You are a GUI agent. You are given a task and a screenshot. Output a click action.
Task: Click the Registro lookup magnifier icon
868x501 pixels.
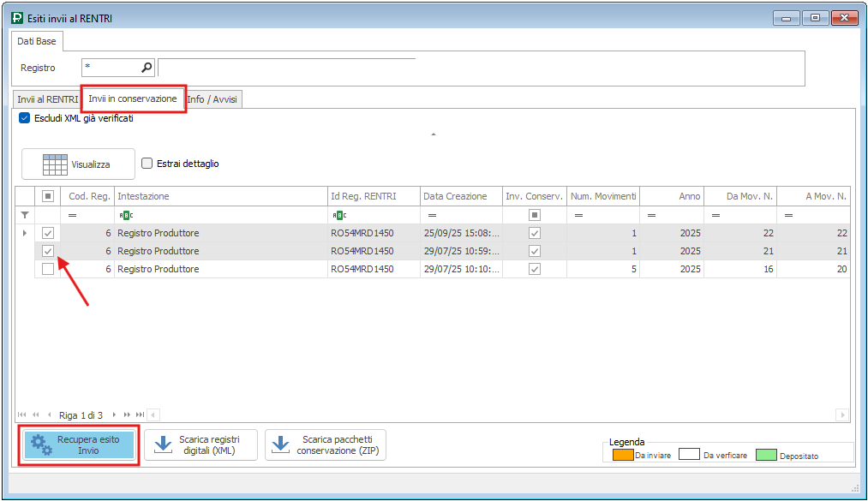(147, 68)
